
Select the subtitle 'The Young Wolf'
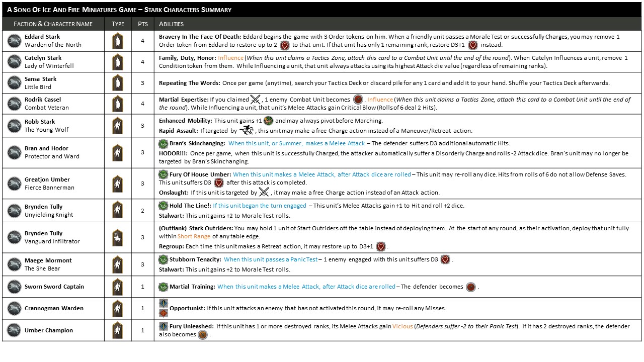46,130
